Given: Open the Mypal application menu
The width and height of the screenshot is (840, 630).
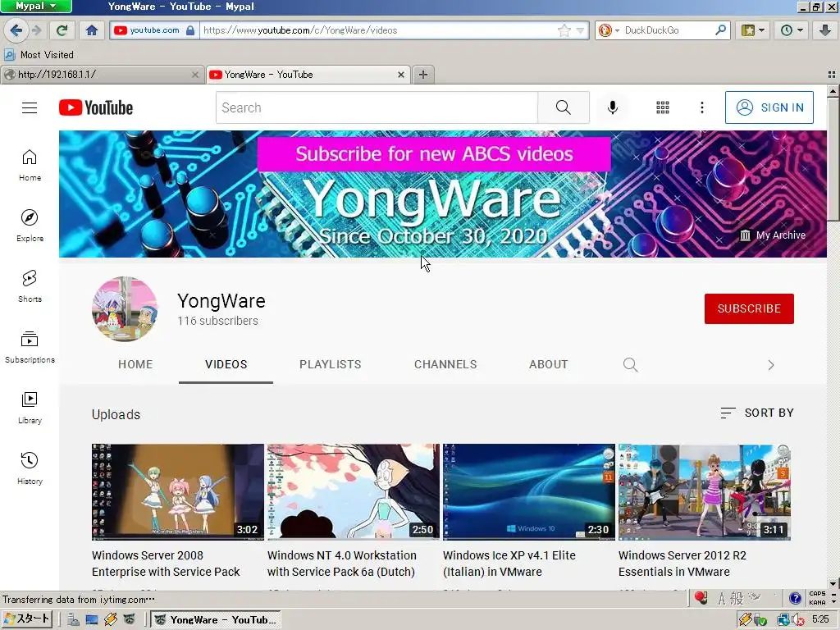Looking at the screenshot, I should pyautogui.click(x=36, y=7).
